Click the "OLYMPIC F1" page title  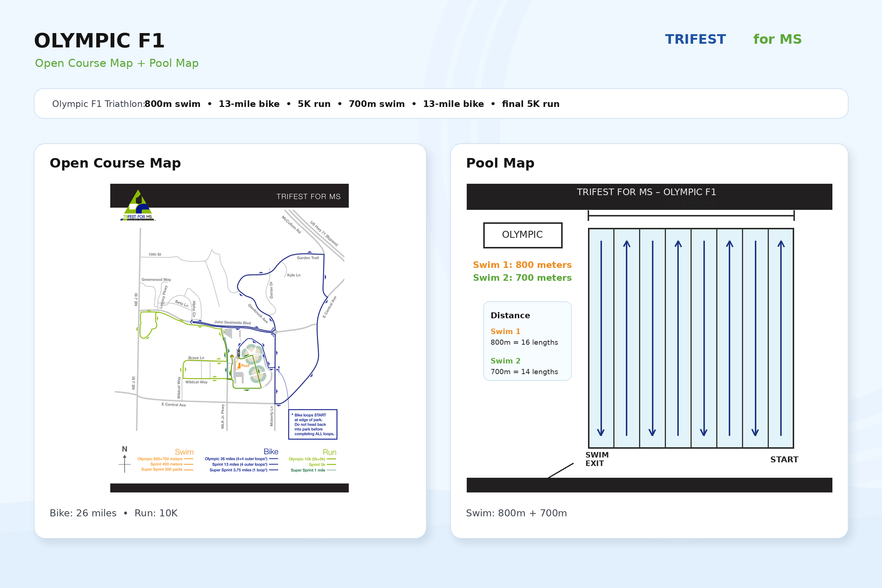pos(99,40)
